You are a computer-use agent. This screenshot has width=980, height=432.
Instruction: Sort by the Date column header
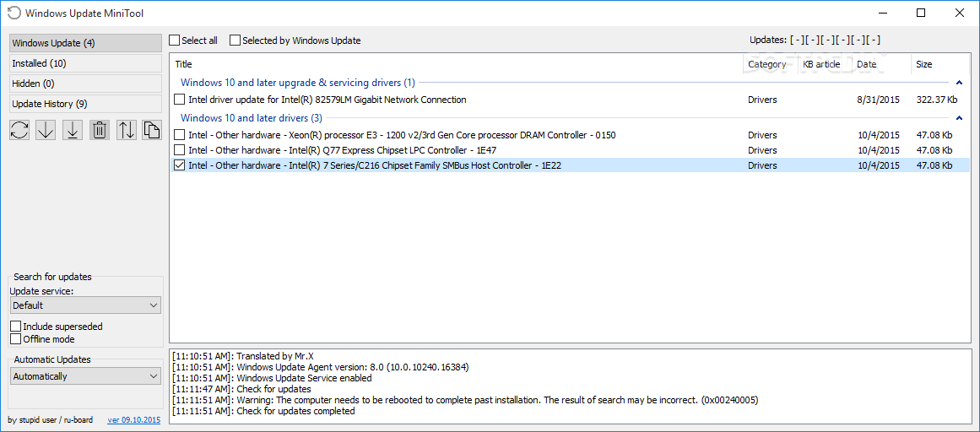(x=866, y=64)
